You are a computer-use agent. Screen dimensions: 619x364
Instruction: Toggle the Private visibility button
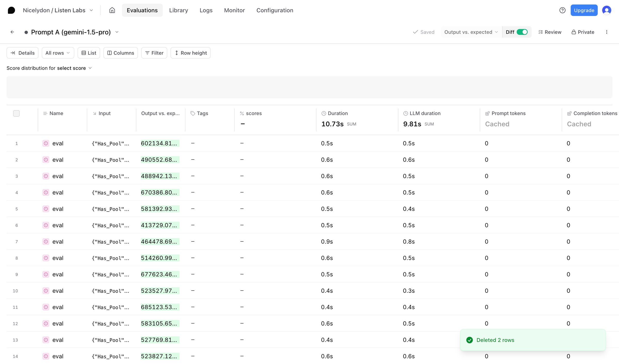[x=583, y=32]
